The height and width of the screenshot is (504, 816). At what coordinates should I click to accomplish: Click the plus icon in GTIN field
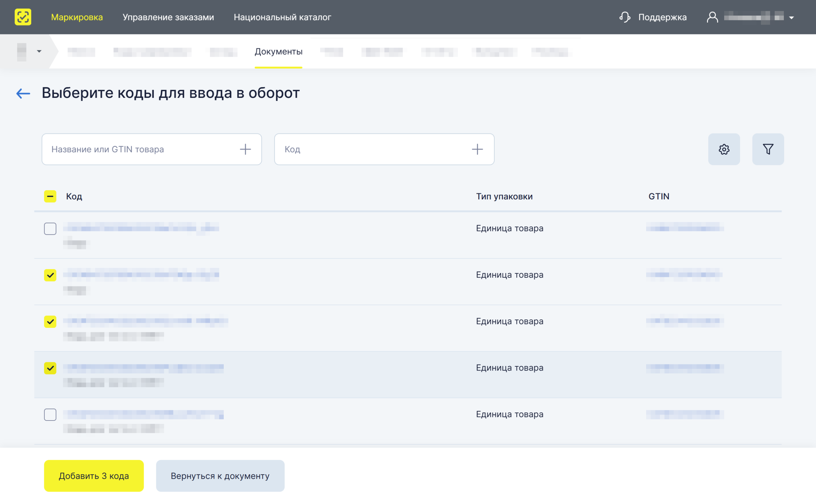click(245, 149)
